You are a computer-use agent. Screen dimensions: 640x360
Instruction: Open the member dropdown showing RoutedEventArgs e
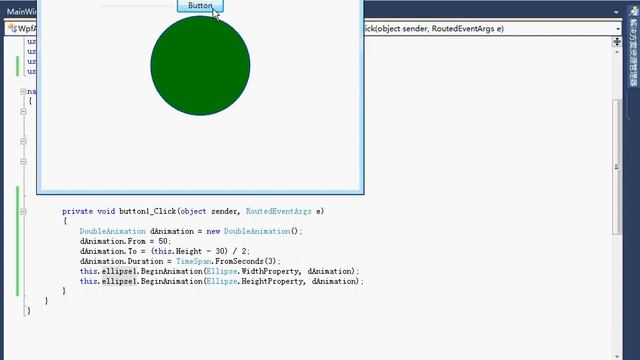618,29
